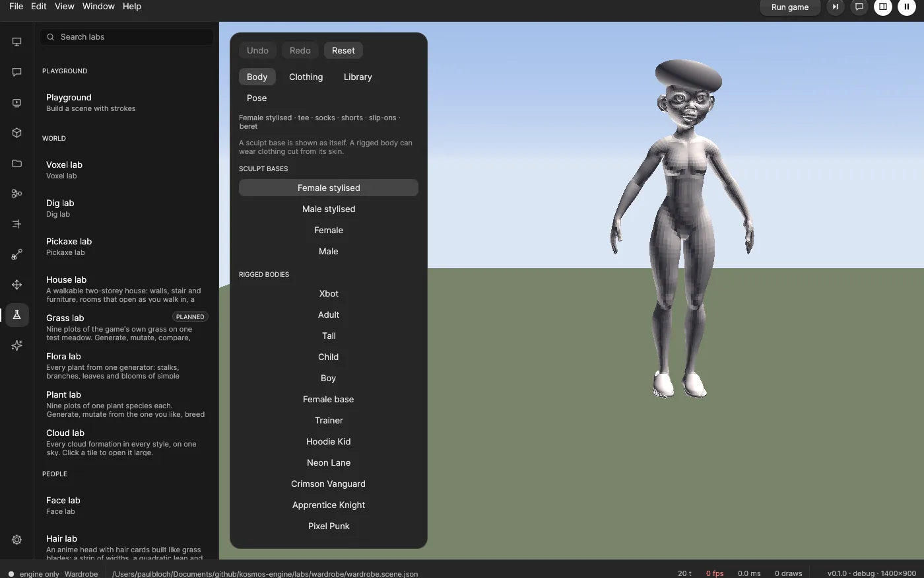The image size is (924, 578).
Task: Open the Help menu
Action: point(132,6)
